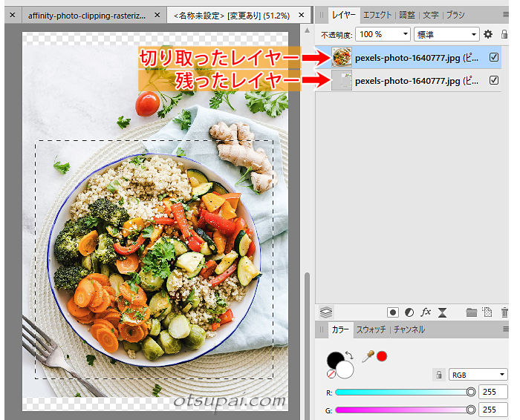Screen dimensions: 520x420
Task: Hide the top pexels-photo layer via checkbox
Action: tap(494, 57)
